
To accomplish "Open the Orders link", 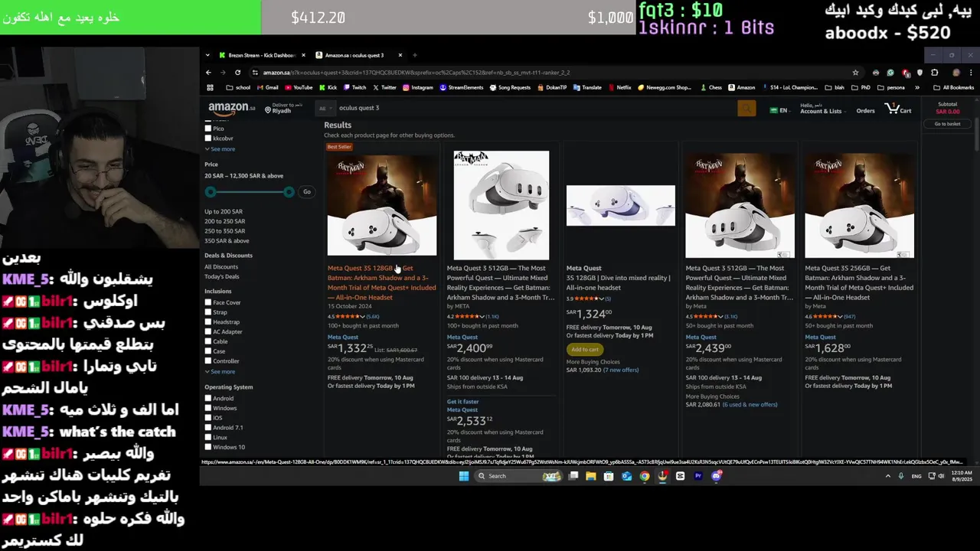I will point(865,111).
